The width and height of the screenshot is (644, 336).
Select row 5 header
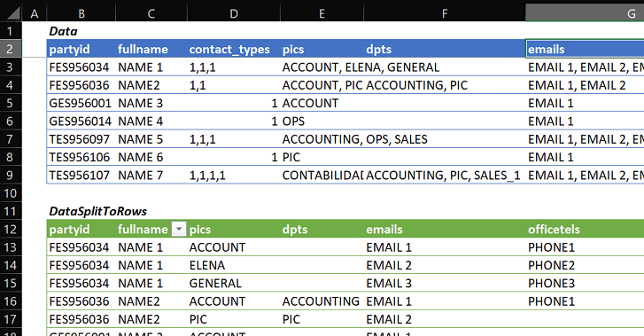(11, 103)
